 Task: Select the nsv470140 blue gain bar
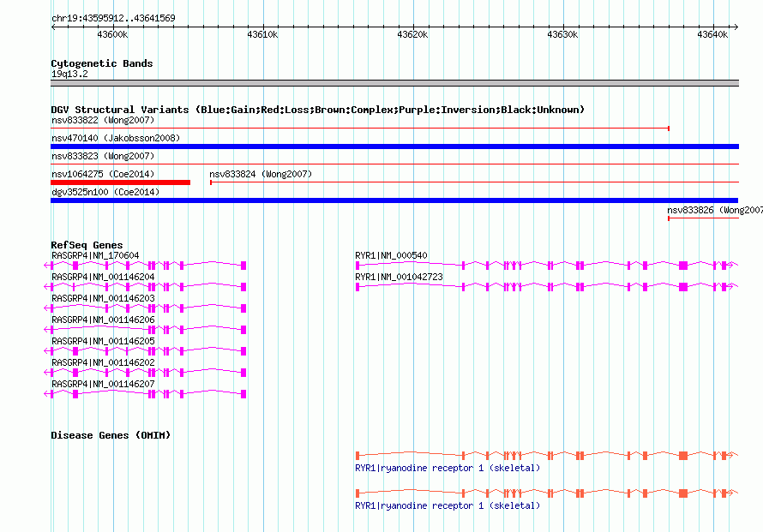[394, 146]
